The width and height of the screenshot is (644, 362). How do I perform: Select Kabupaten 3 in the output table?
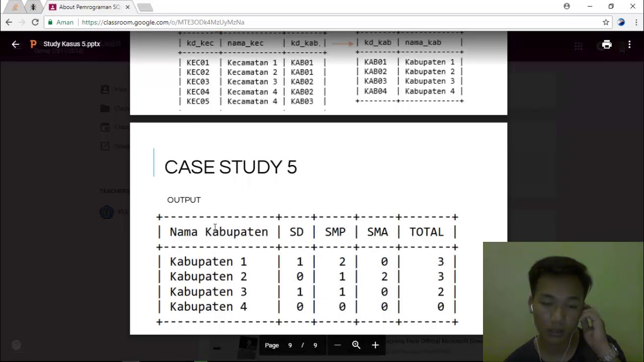(208, 292)
